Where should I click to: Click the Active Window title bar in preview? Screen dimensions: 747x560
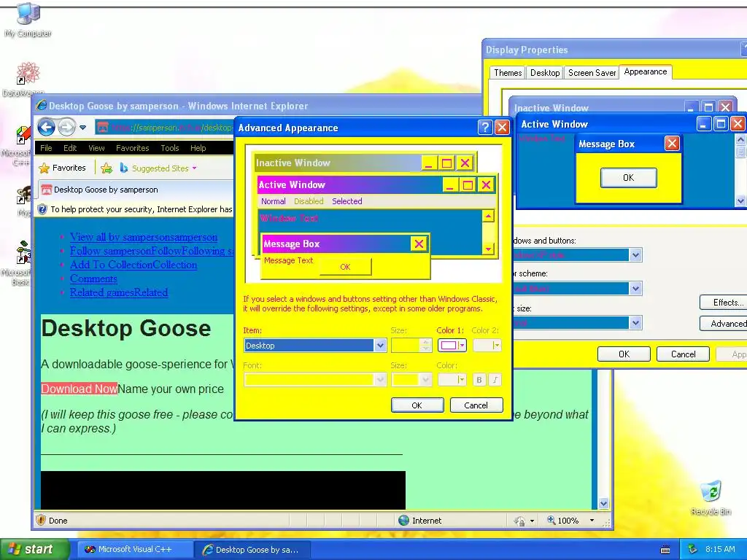point(349,184)
